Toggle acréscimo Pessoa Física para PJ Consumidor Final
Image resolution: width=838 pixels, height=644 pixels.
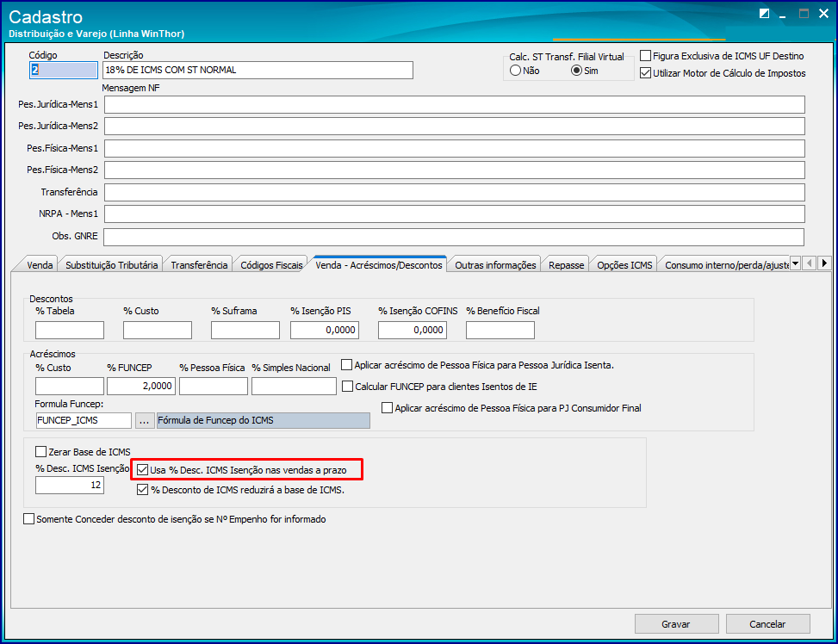(512, 408)
